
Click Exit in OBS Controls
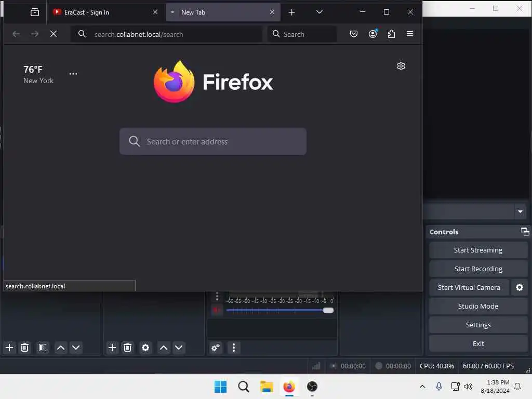[x=478, y=343]
